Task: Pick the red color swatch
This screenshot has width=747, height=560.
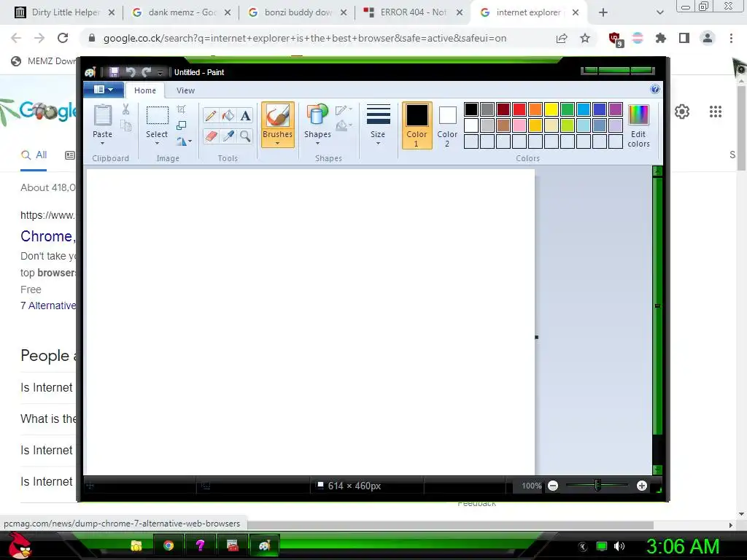Action: coord(519,109)
